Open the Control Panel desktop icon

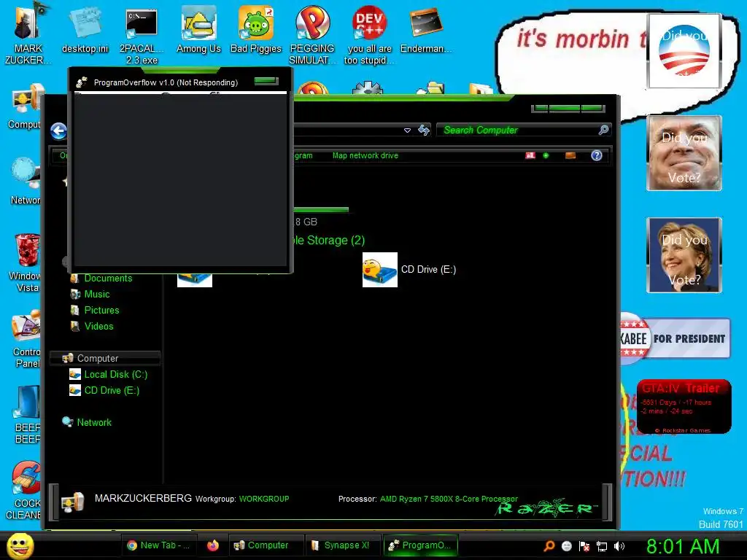27,339
